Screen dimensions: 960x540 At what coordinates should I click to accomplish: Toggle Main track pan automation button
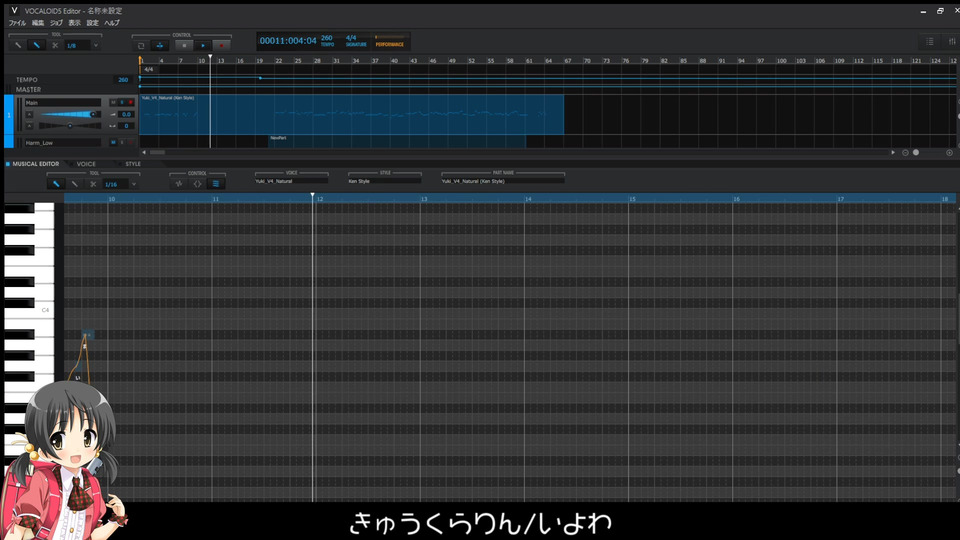[x=29, y=126]
